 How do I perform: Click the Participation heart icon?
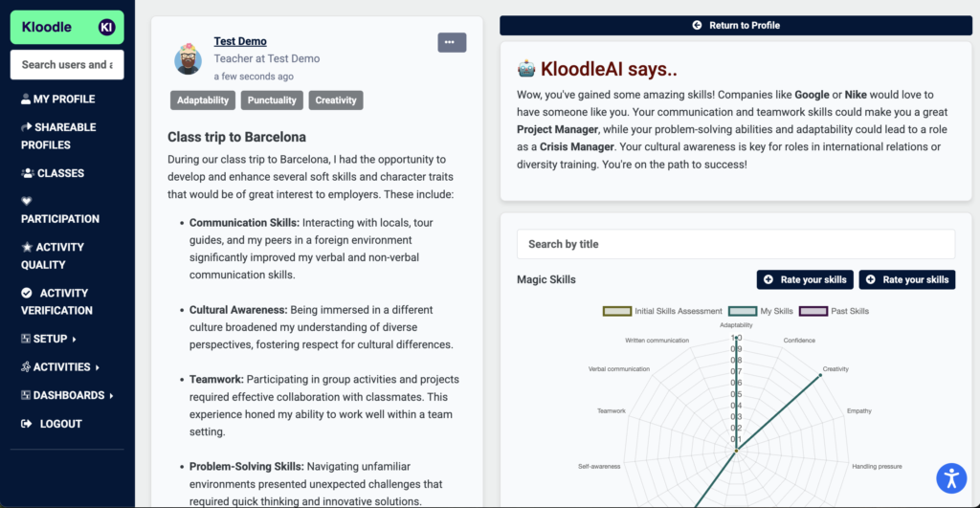(x=26, y=201)
